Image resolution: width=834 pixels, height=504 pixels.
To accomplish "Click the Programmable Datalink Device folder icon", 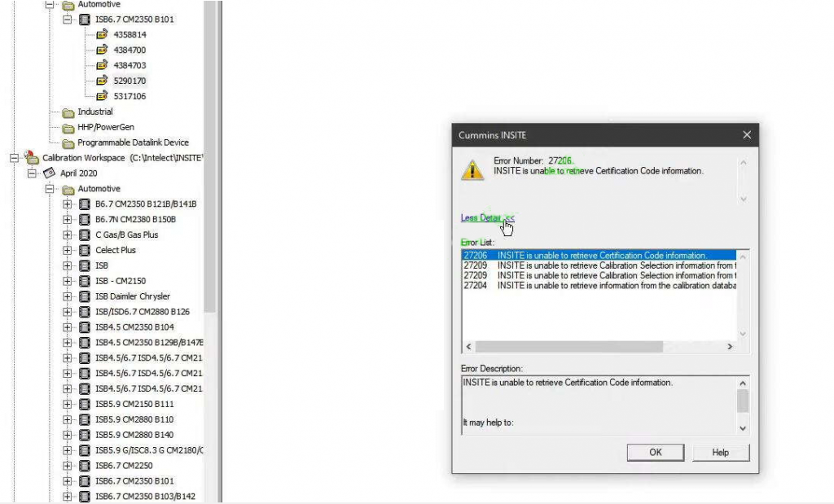I will coord(68,143).
